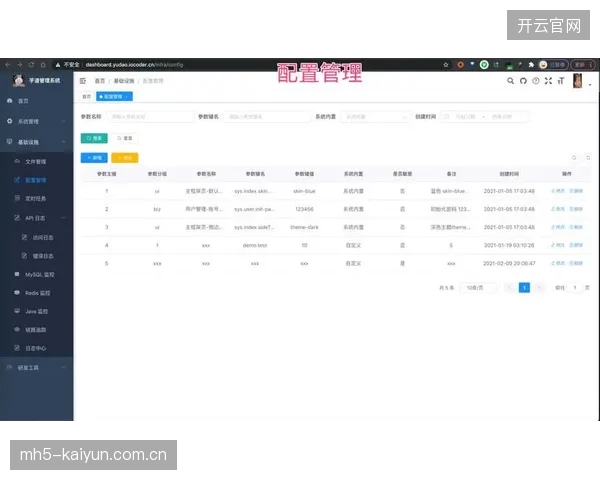Screen dimensions: 600x480
Task: Click the browser home icon
Action: [43, 65]
